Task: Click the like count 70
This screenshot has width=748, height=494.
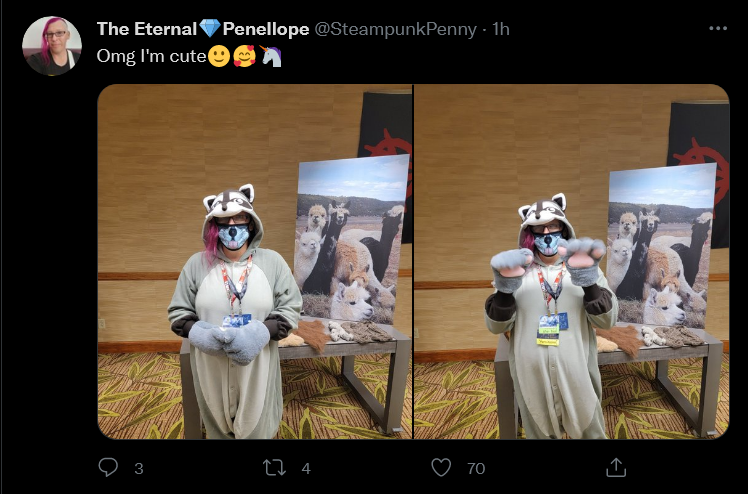Action: pos(476,468)
